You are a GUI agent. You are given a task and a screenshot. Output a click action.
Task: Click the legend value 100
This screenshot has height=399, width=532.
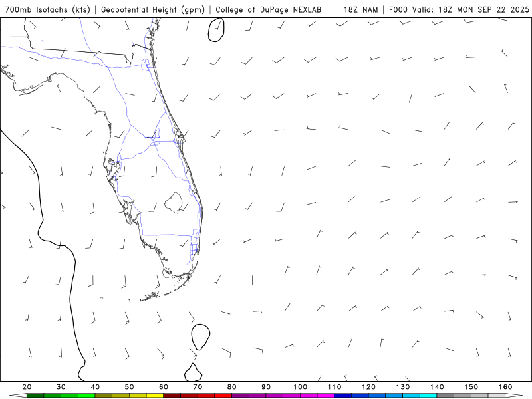click(x=301, y=387)
